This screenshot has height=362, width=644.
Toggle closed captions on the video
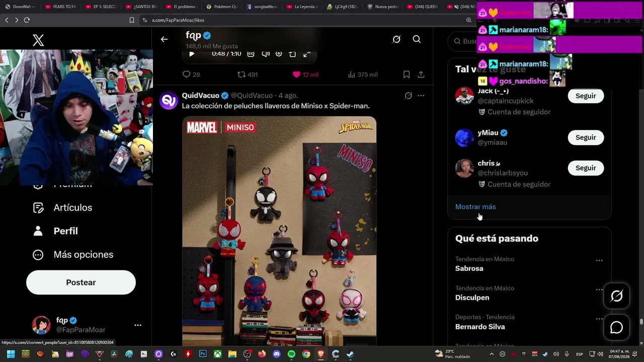click(x=251, y=54)
